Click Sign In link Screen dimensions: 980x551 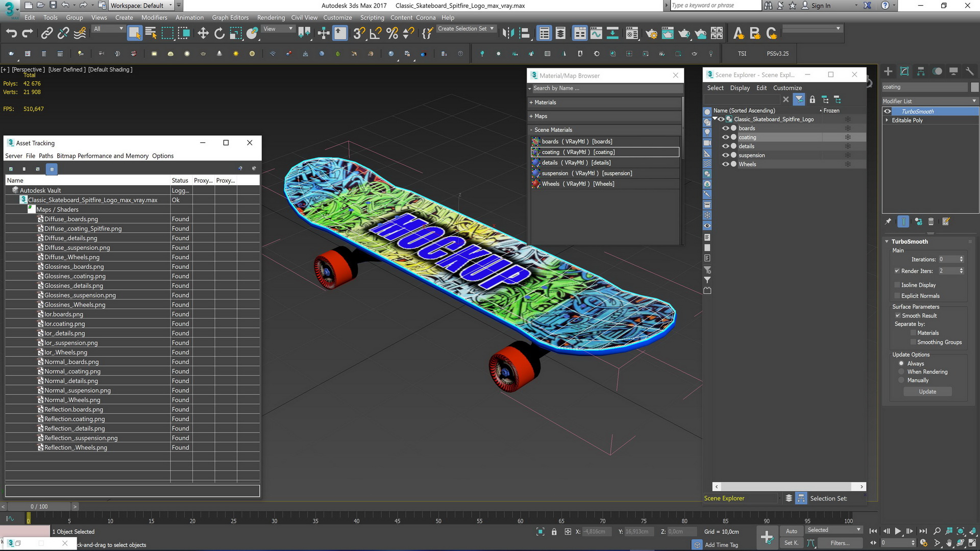(x=821, y=6)
